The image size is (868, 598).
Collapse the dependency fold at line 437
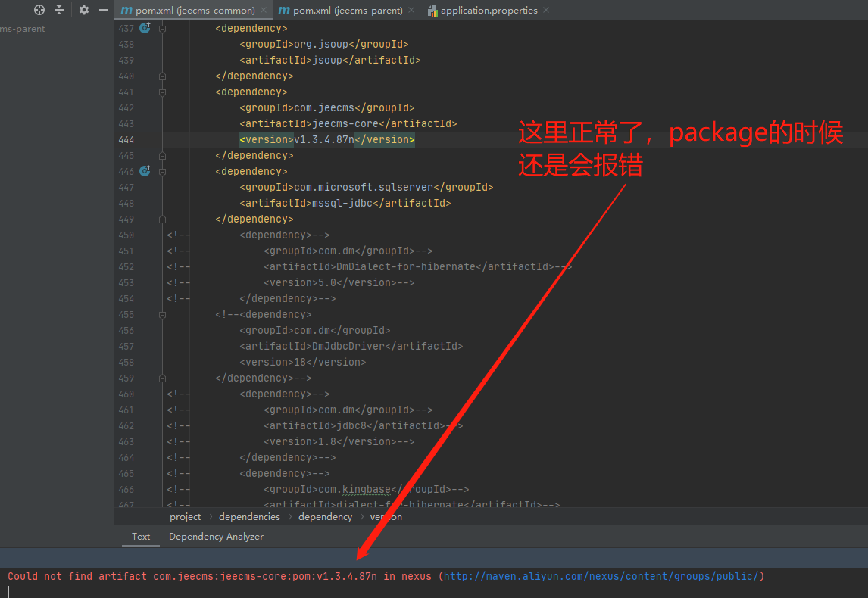pos(163,28)
